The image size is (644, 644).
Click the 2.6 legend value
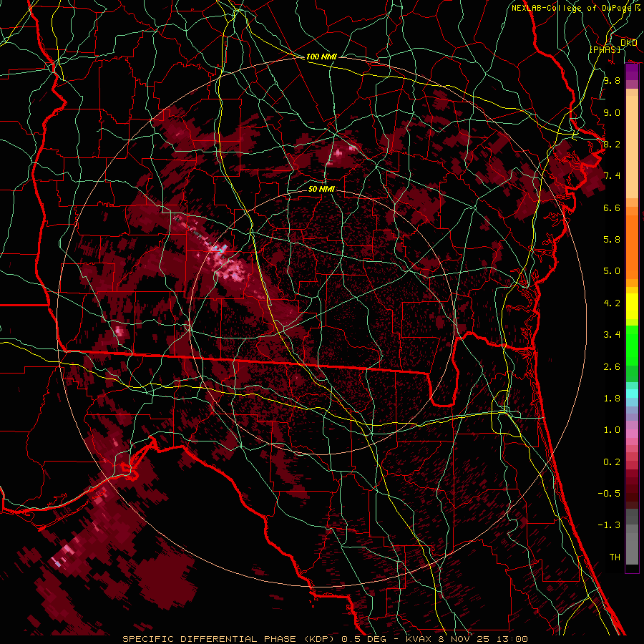pos(612,367)
